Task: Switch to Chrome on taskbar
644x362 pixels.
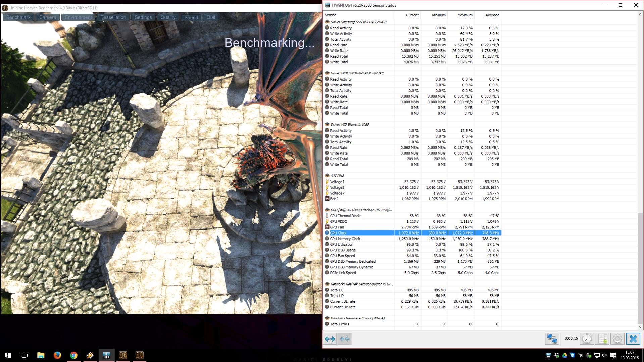Action: click(x=73, y=355)
